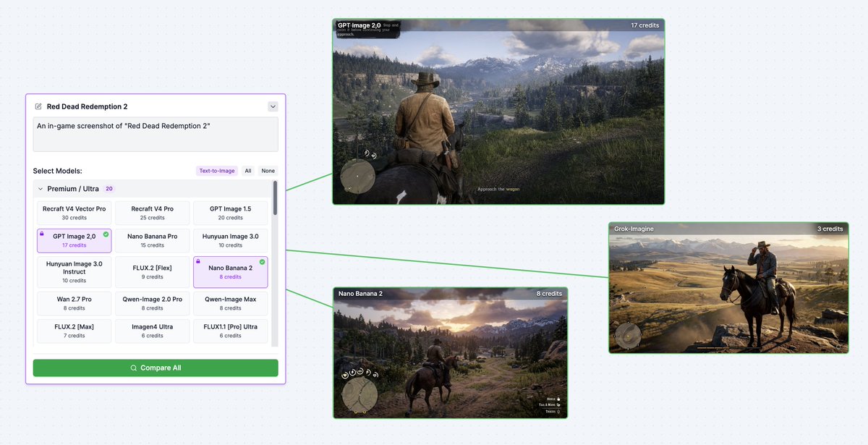Screen dimensions: 868x445
Task: Toggle Hunyuan Image 3.0 10-credit model card
Action: [230, 240]
